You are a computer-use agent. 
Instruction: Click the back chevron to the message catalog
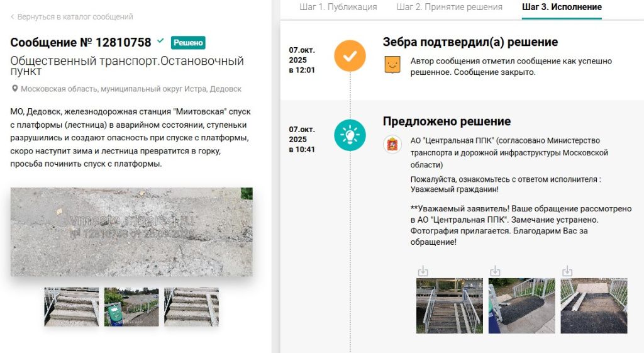tap(13, 17)
